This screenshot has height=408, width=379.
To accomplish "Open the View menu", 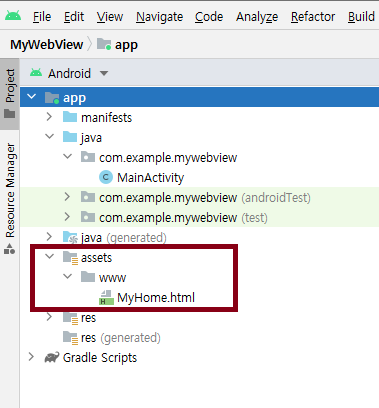I will tap(110, 16).
